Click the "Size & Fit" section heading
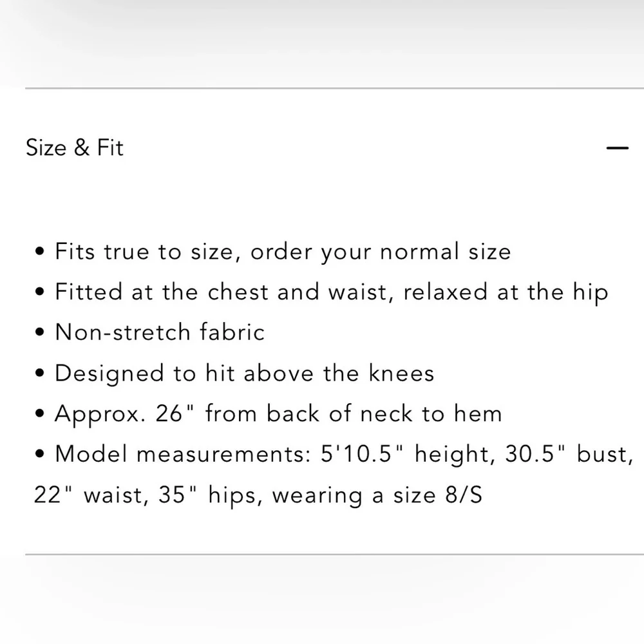644x644 pixels. tap(75, 148)
